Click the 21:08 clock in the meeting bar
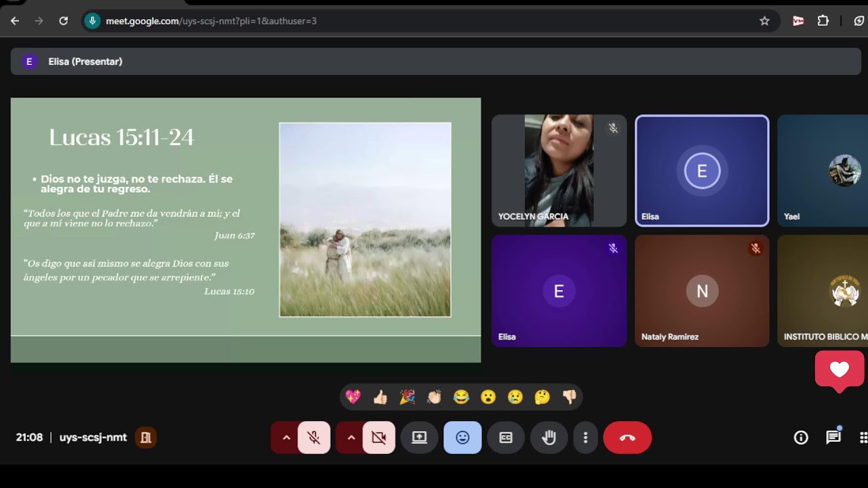 29,438
